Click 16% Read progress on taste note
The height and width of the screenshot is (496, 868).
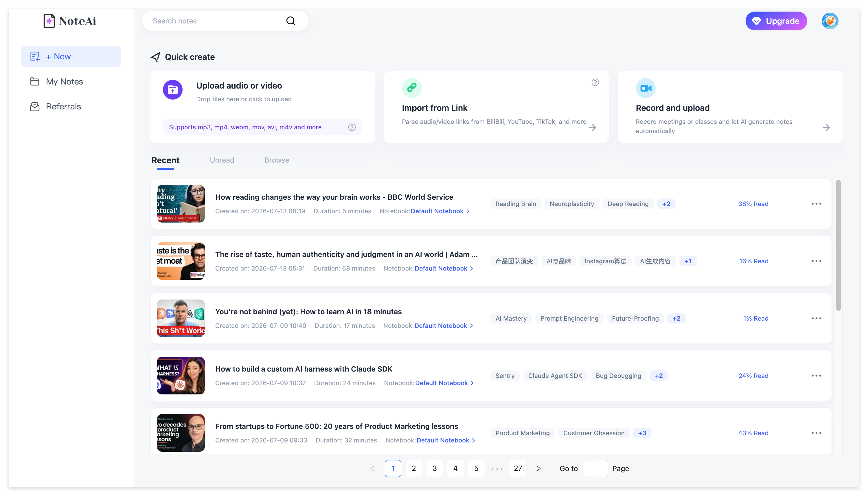point(753,261)
